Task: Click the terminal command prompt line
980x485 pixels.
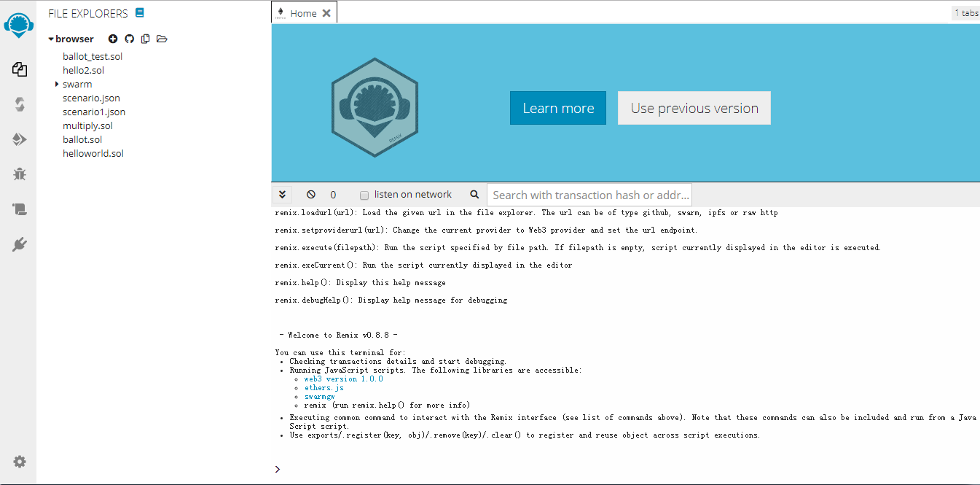Action: [627, 469]
